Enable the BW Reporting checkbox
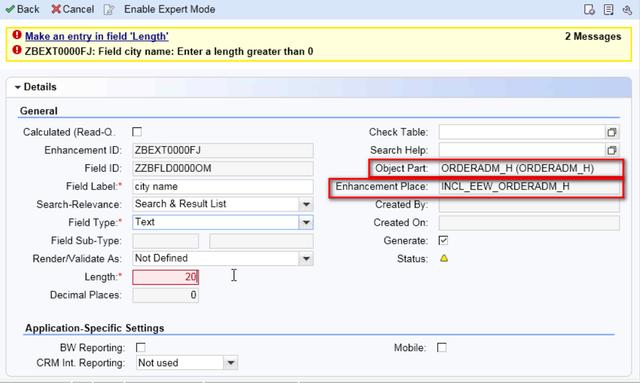The height and width of the screenshot is (383, 640). point(140,347)
